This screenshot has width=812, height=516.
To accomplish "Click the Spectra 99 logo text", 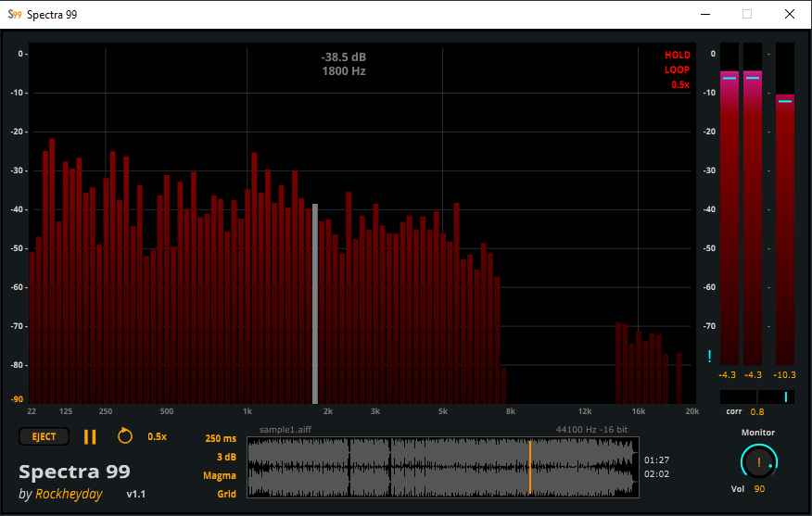I will coord(74,472).
